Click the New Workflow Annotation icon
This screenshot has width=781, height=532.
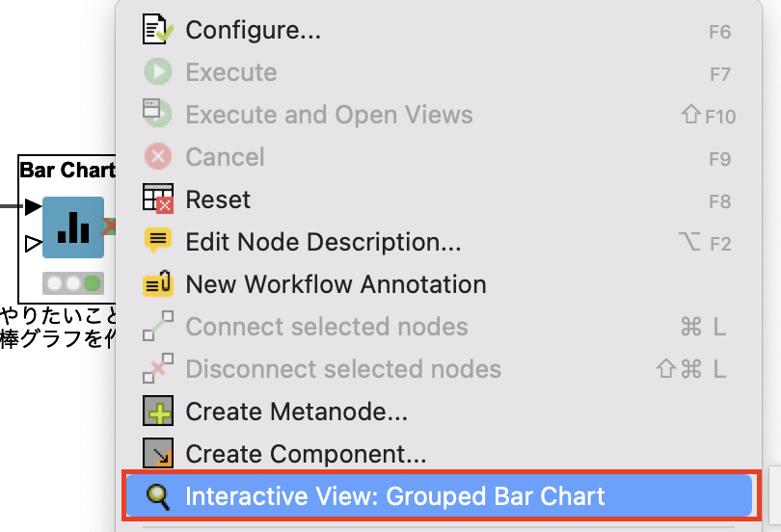pyautogui.click(x=158, y=283)
